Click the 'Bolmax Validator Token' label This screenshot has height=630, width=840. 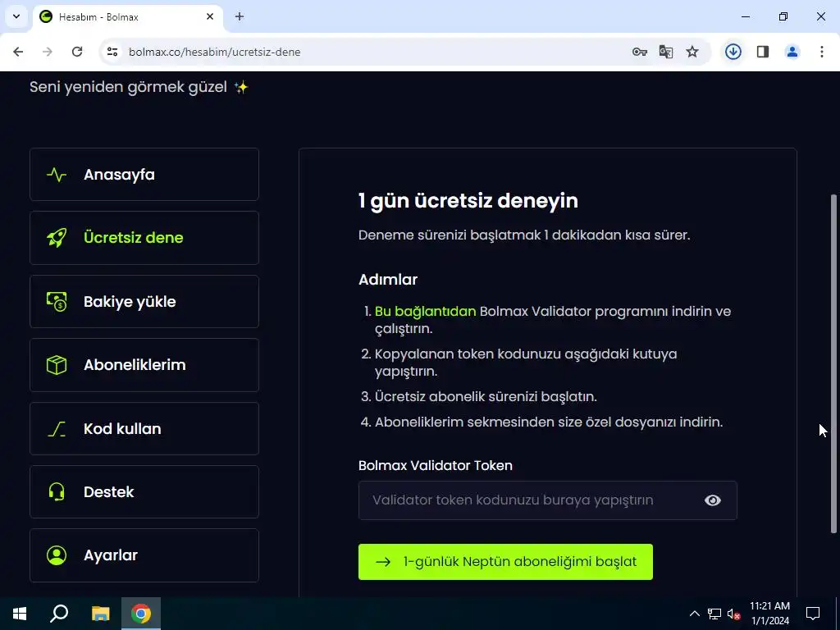pyautogui.click(x=436, y=466)
